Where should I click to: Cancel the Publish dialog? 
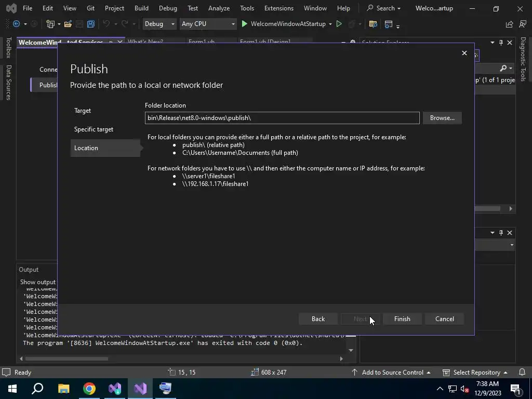click(x=445, y=319)
